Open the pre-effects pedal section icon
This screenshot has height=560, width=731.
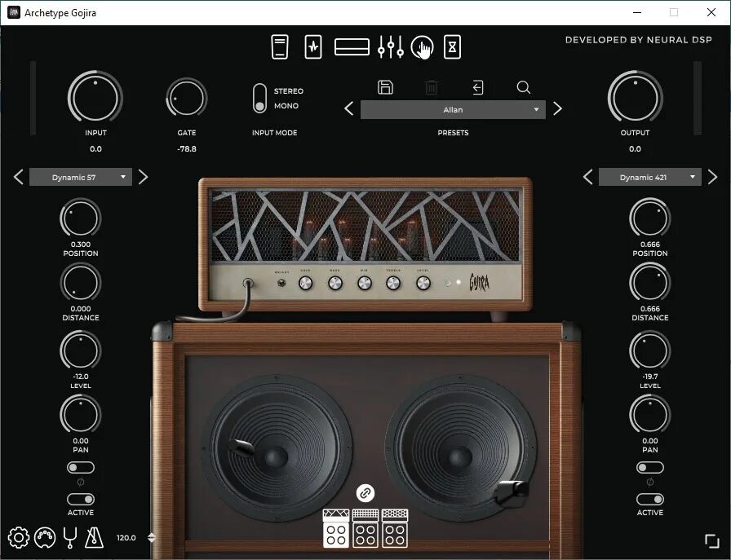point(312,47)
